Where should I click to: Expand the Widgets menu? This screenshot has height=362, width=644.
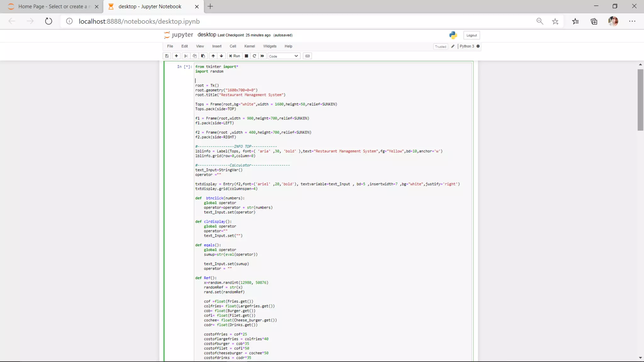pos(269,46)
